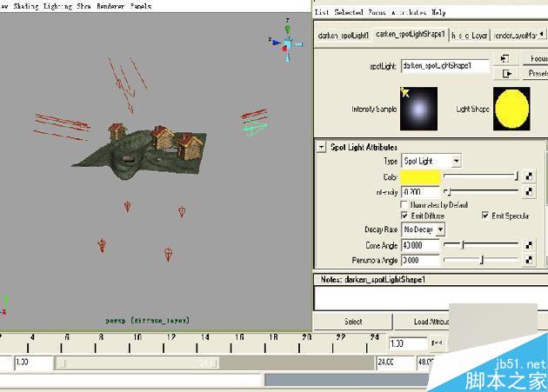This screenshot has height=392, width=548.
Task: Click Penumbra Angle map connection checker icon
Action: coord(530,260)
